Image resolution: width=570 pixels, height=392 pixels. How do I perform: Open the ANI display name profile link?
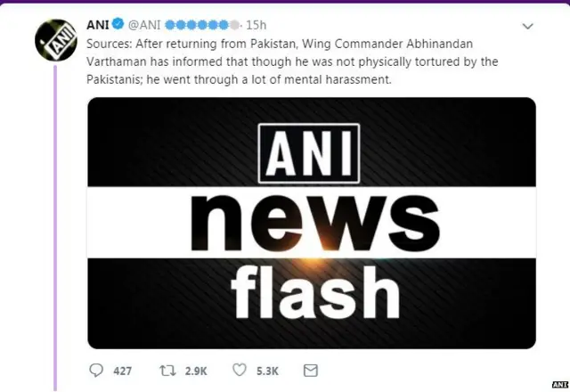tap(97, 25)
